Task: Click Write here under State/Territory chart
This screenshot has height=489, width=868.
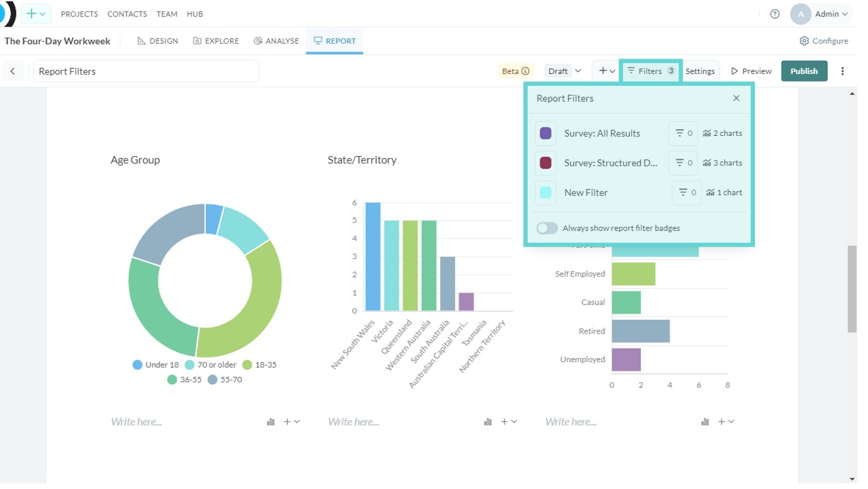Action: (x=354, y=422)
